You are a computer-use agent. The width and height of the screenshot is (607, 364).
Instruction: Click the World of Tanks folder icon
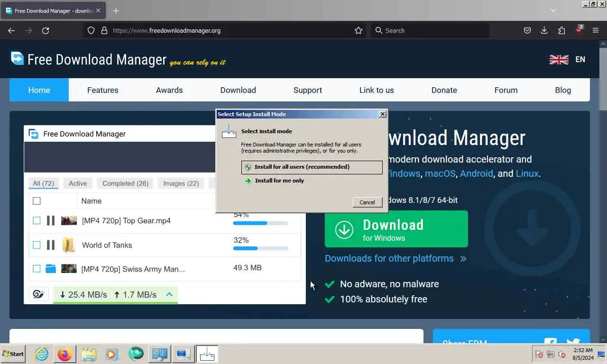[69, 245]
